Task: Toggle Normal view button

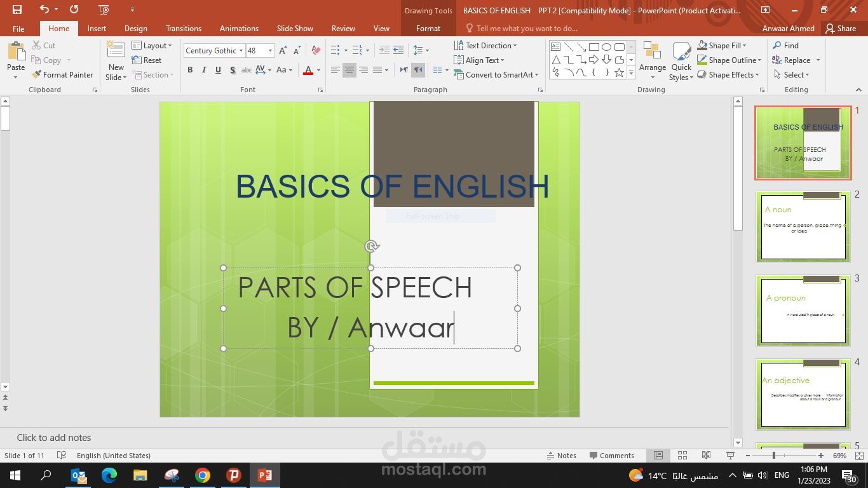Action: 658,456
